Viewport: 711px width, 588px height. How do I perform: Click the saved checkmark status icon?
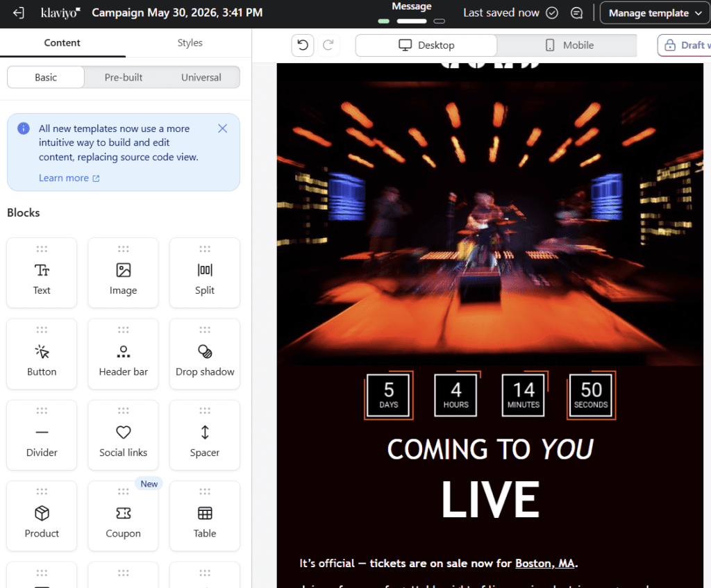coord(552,12)
